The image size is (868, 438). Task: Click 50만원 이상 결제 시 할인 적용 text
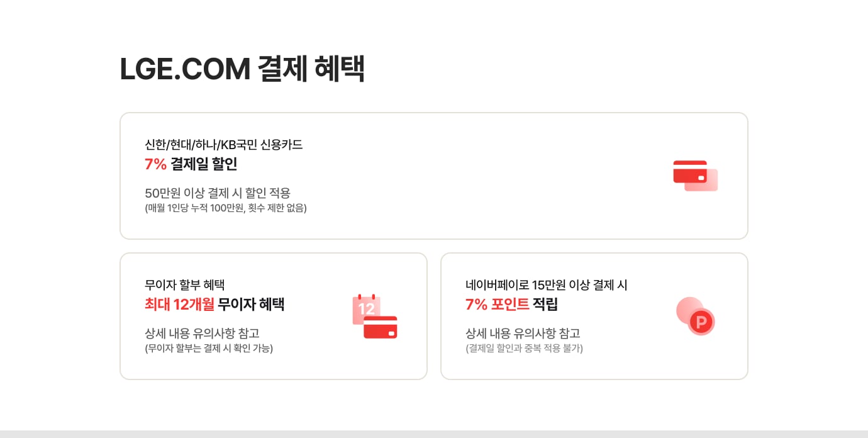[x=218, y=193]
